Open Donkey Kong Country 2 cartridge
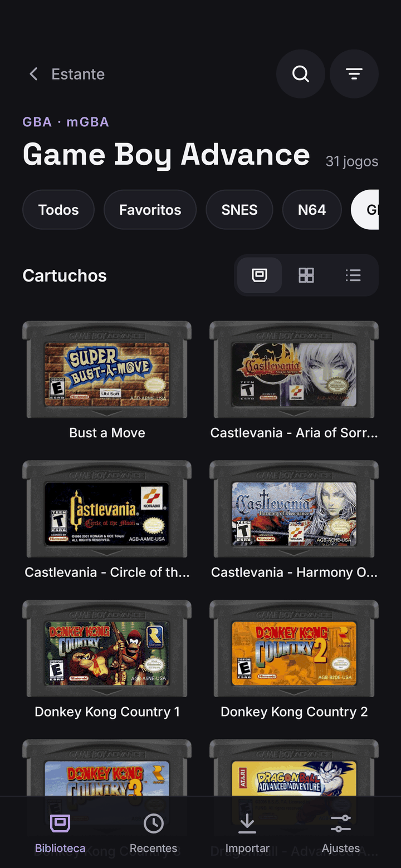Viewport: 401px width, 868px height. (294, 649)
